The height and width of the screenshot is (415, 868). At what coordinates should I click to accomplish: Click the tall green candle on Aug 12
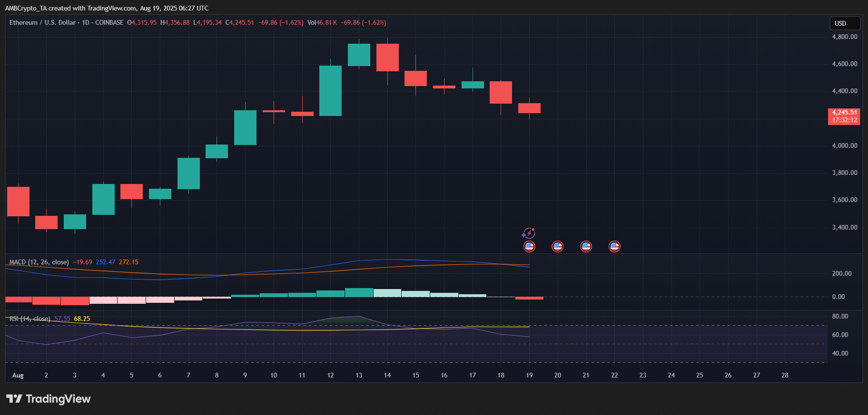tap(330, 90)
